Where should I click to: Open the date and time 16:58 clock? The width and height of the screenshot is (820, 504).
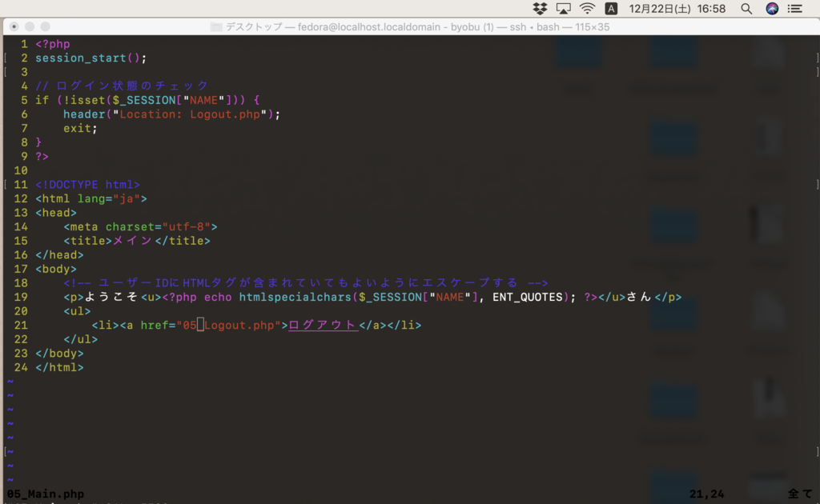[x=677, y=8]
